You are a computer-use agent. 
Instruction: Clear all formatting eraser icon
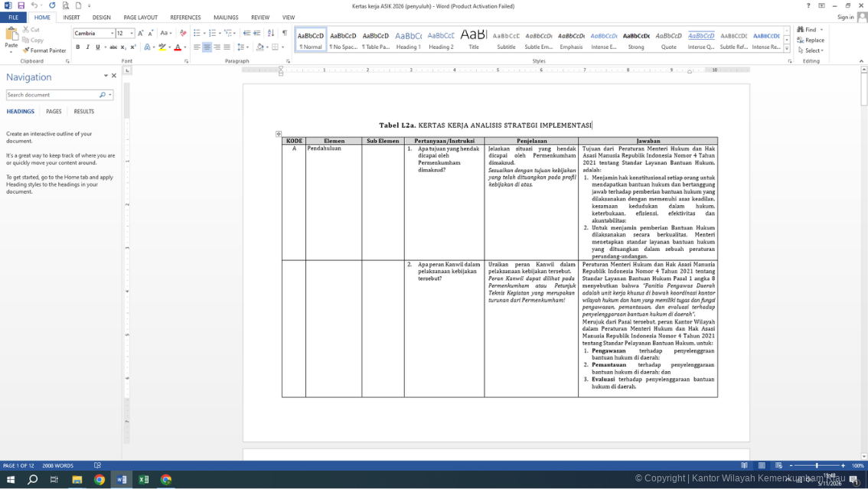pos(183,33)
